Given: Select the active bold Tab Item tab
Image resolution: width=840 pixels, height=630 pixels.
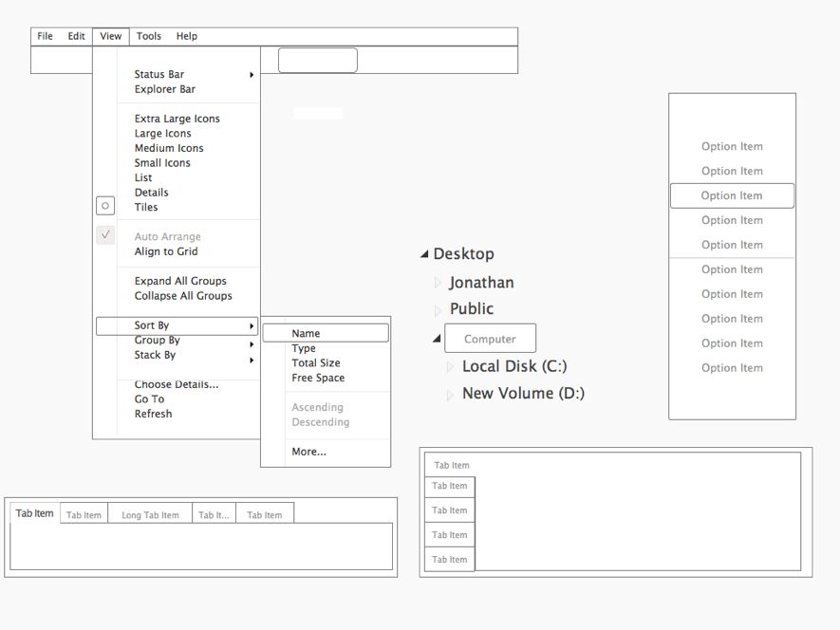Looking at the screenshot, I should [x=35, y=513].
